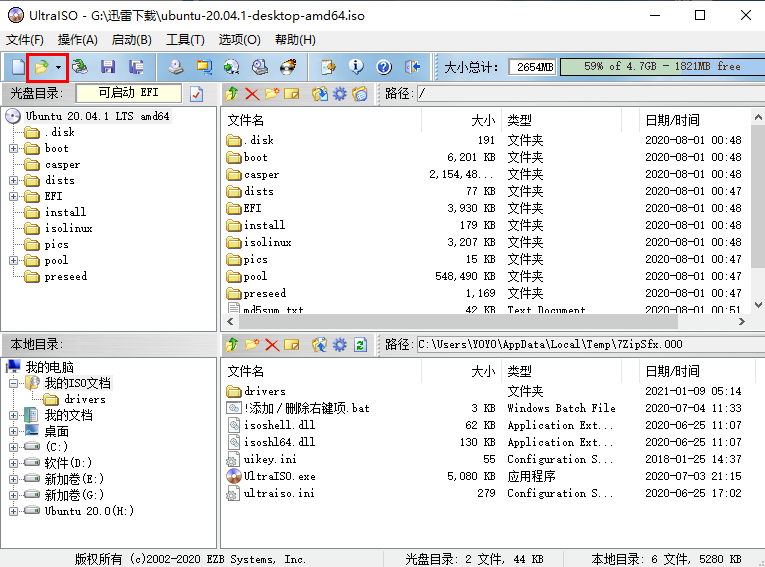Expand the 软件(D:) drive node
765x567 pixels.
point(14,463)
